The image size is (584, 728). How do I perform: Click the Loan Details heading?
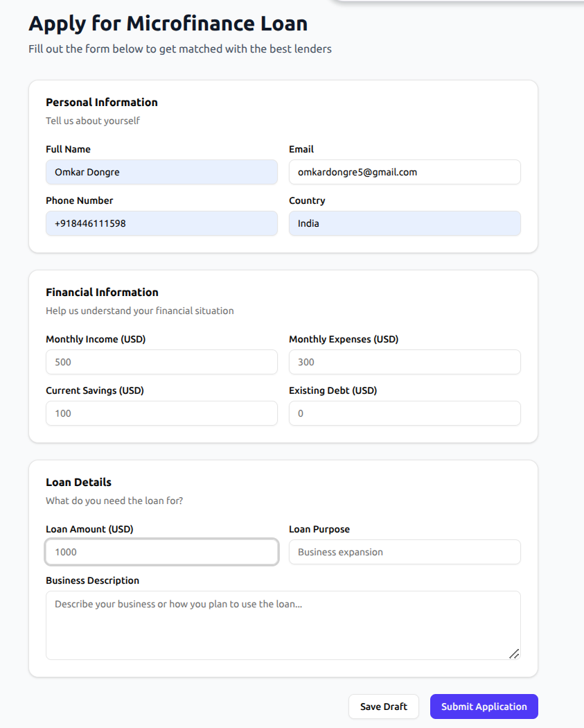pyautogui.click(x=78, y=482)
